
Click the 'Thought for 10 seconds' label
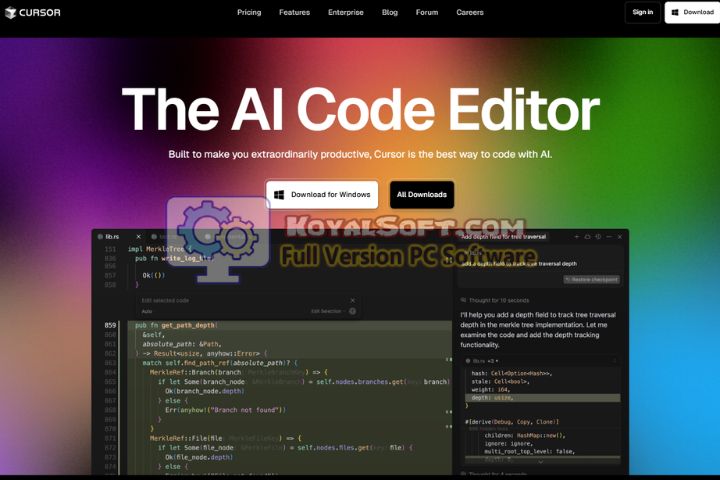coord(499,300)
